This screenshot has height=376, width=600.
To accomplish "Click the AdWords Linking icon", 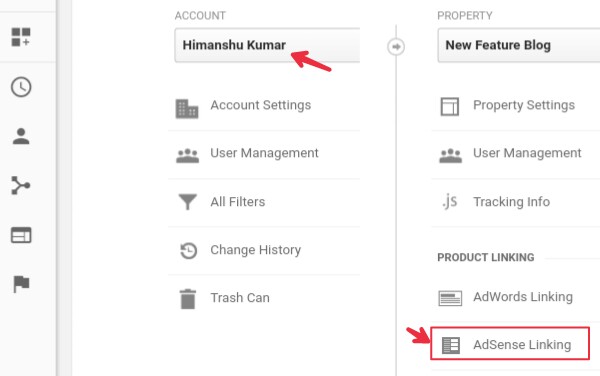I will pyautogui.click(x=450, y=298).
